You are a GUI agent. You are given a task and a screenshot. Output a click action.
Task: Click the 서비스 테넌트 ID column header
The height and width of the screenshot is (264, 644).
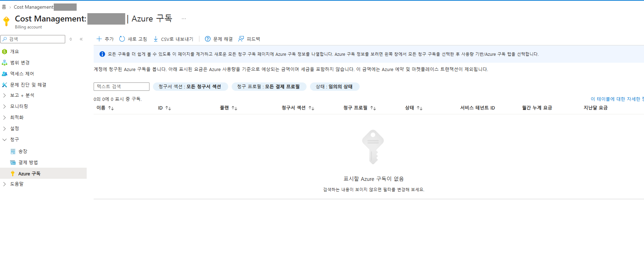coord(478,108)
